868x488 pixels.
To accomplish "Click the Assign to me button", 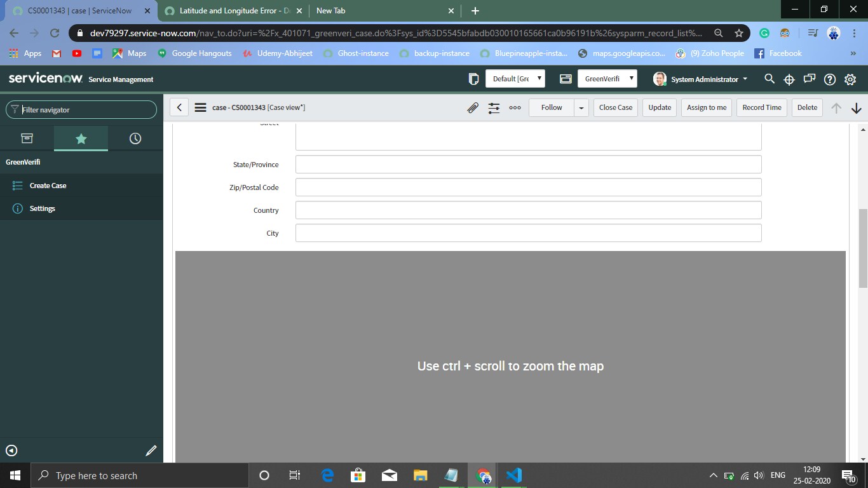I will coord(706,107).
